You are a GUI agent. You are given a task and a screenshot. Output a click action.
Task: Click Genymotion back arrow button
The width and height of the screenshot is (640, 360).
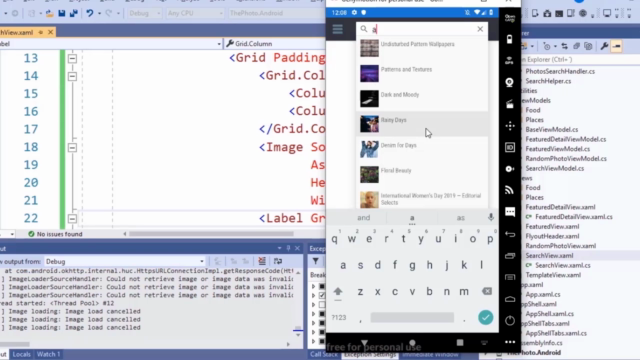click(510, 234)
